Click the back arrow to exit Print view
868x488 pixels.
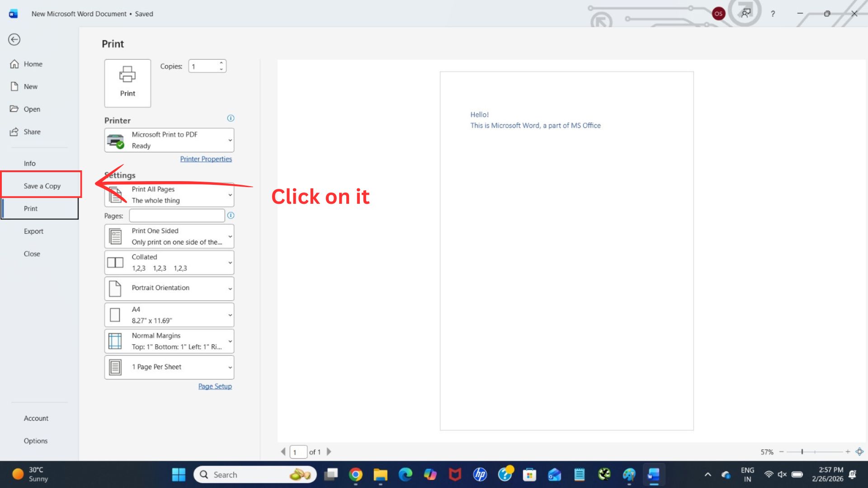point(14,40)
